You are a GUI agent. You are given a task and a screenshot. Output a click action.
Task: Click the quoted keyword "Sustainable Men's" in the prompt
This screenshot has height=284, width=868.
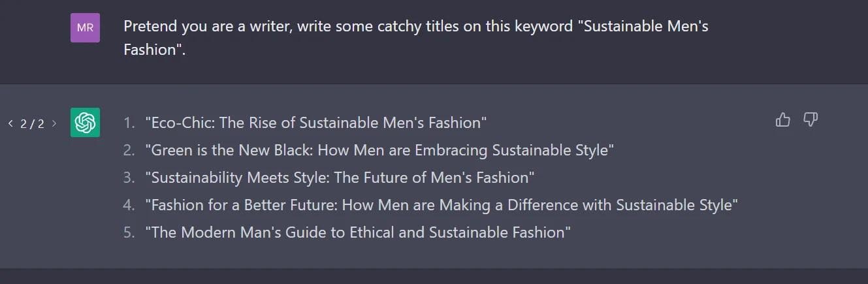[645, 27]
